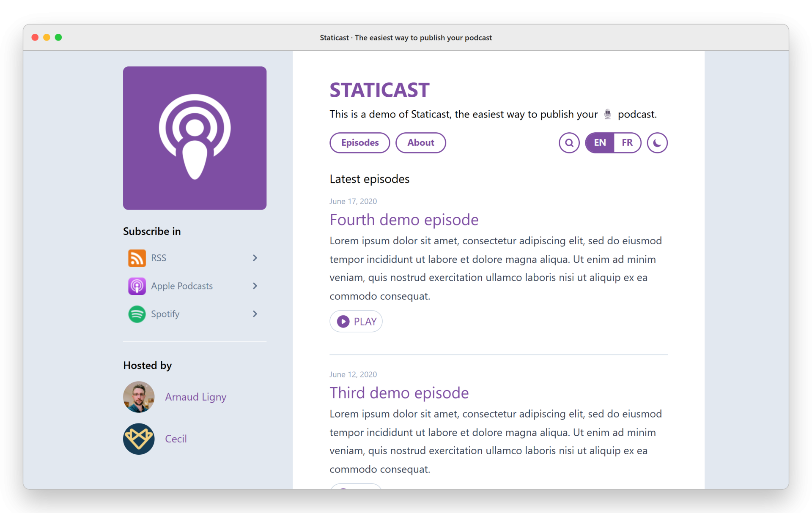Expand the Spotify row chevron

(x=255, y=314)
